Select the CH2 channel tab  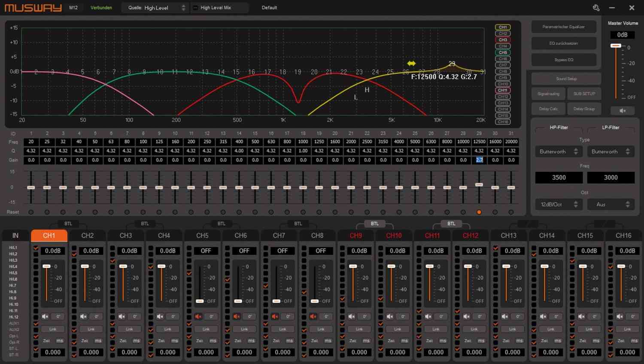(x=88, y=236)
